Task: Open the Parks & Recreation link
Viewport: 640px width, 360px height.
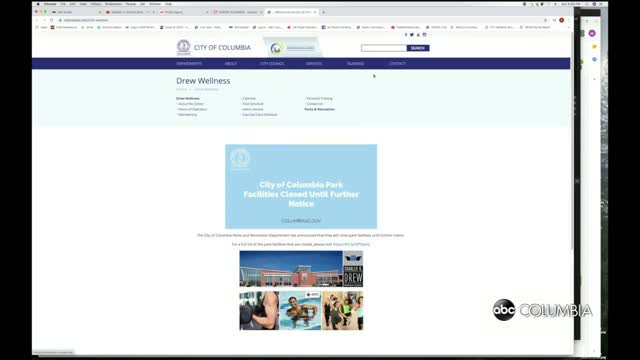Action: [320, 109]
